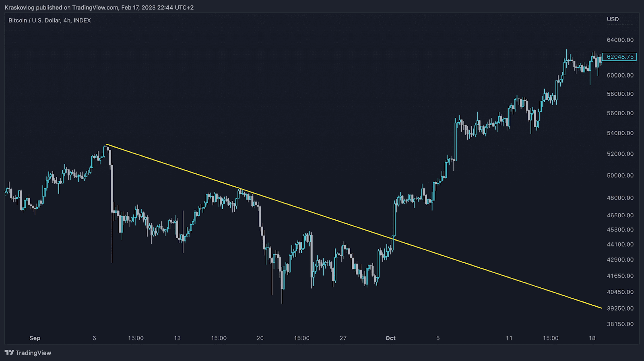
Task: Click the 13 date label on time axis
Action: pos(177,338)
